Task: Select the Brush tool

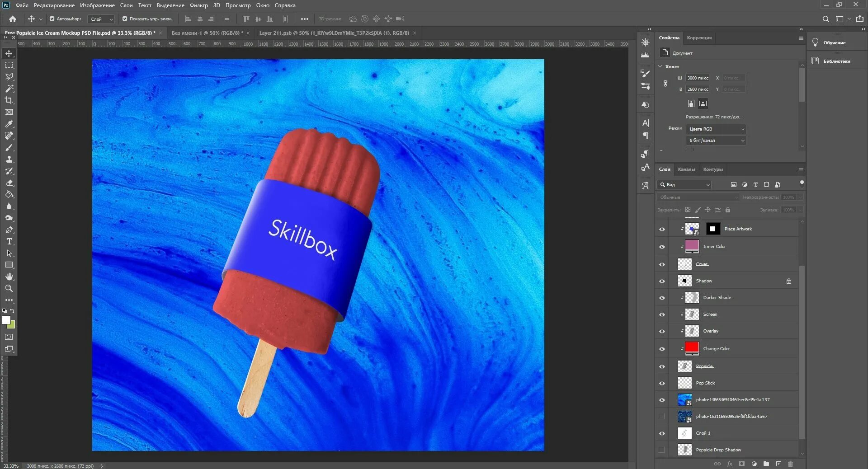Action: [9, 147]
